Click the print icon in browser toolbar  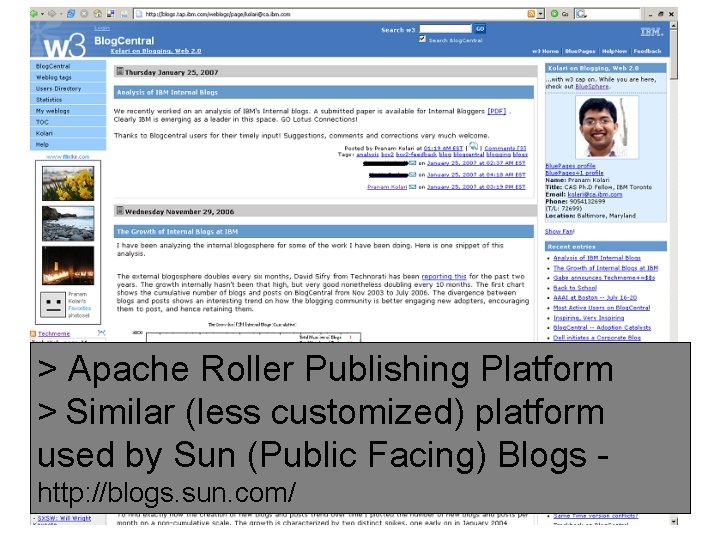tap(124, 14)
